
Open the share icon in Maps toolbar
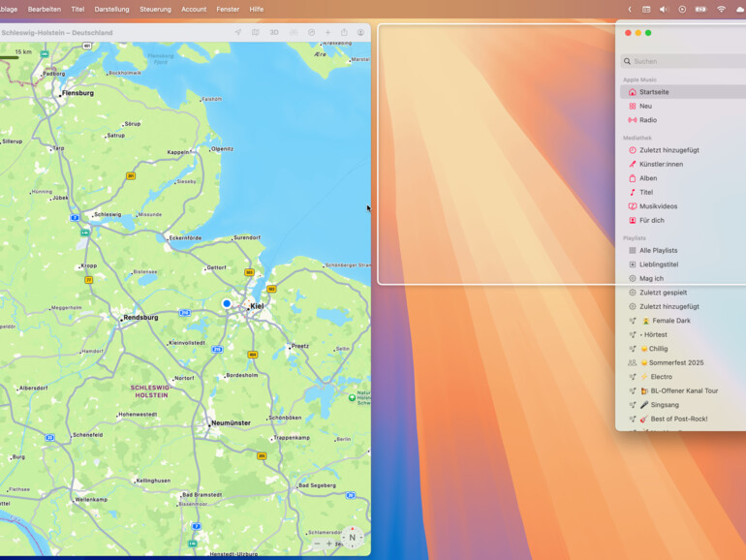[344, 32]
